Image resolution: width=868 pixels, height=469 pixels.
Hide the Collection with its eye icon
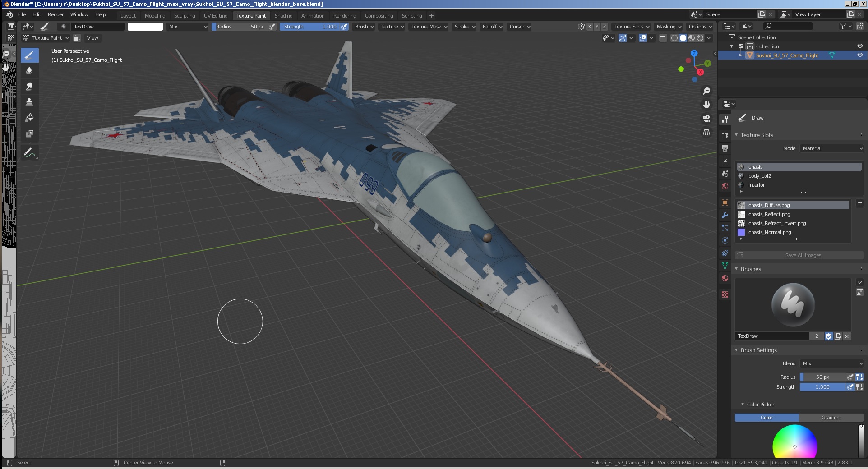pos(860,46)
